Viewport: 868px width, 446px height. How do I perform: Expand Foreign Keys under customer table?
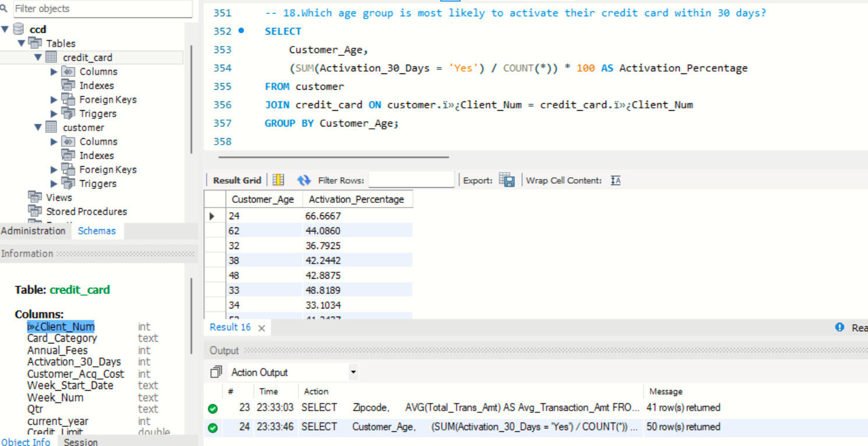tap(54, 170)
